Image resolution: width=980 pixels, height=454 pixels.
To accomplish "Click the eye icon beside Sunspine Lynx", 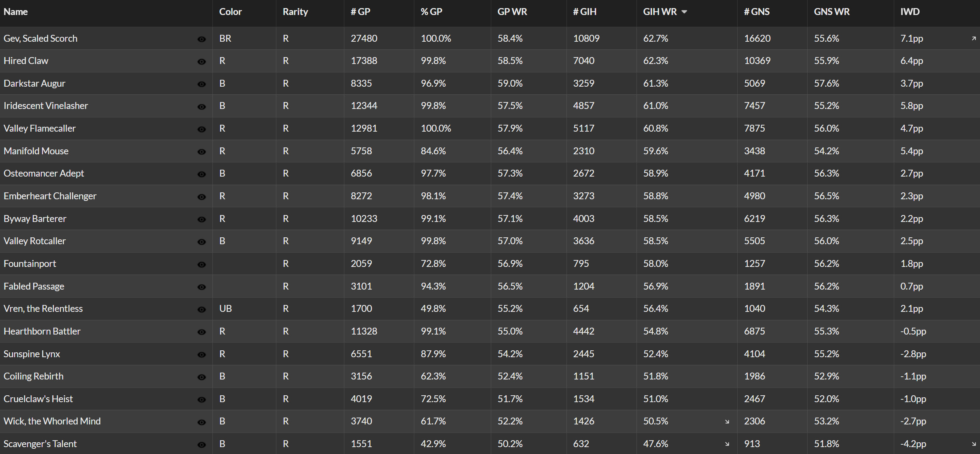I will 202,355.
